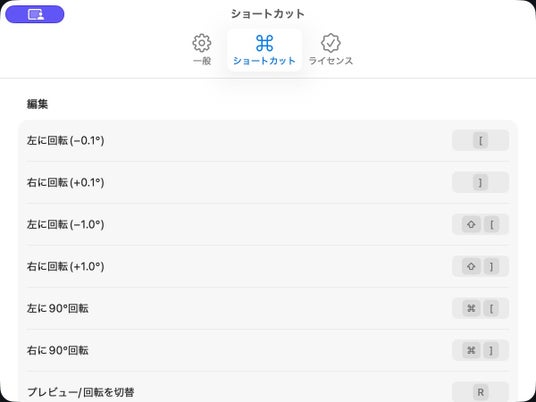
Task: Select the プレビュー/回転を切替 row label
Action: (x=80, y=392)
